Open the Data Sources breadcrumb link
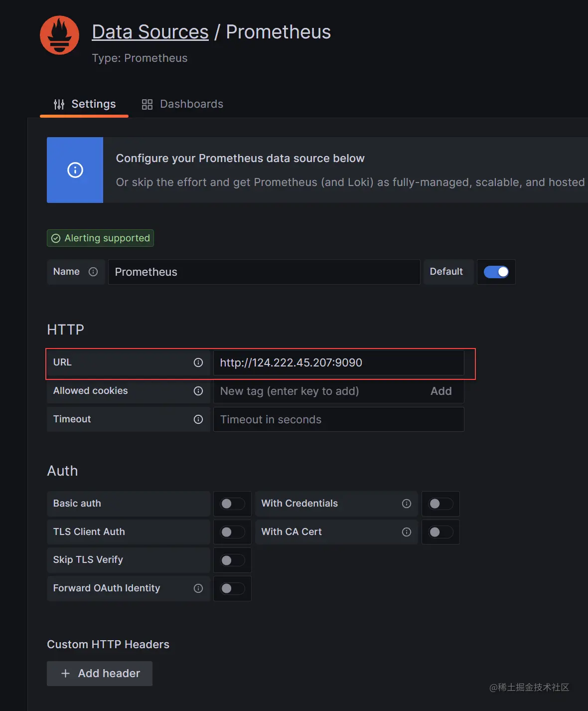588x711 pixels. pyautogui.click(x=150, y=32)
